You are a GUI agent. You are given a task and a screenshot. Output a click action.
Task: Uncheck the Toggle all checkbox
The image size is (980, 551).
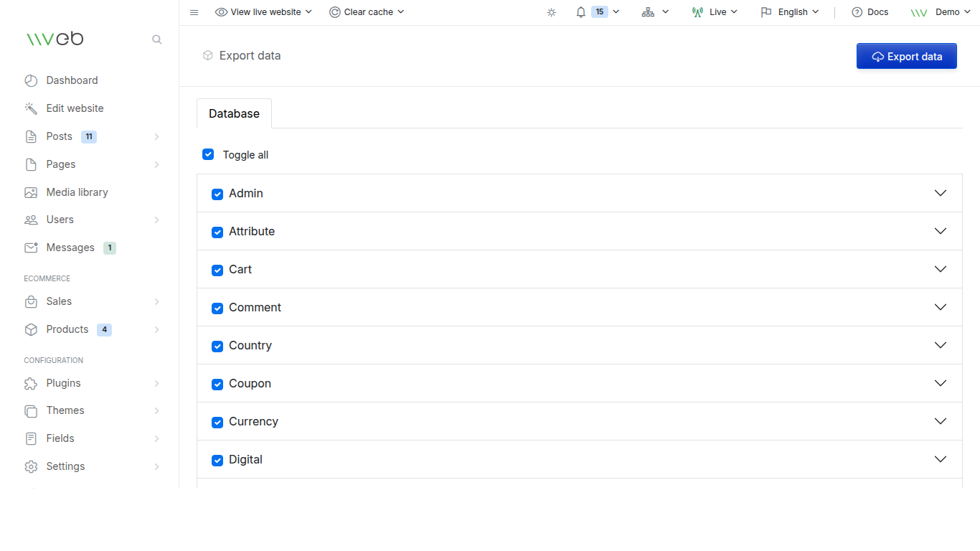208,154
